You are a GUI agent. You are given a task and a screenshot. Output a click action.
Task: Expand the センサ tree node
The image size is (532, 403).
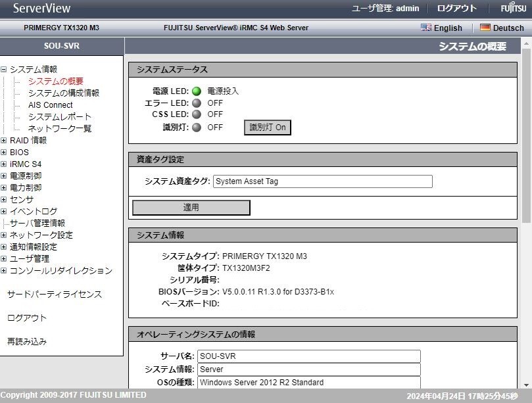click(x=3, y=199)
